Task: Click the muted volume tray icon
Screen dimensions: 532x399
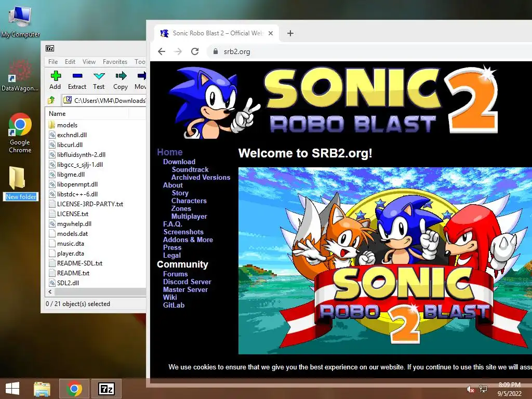Action: pos(470,389)
